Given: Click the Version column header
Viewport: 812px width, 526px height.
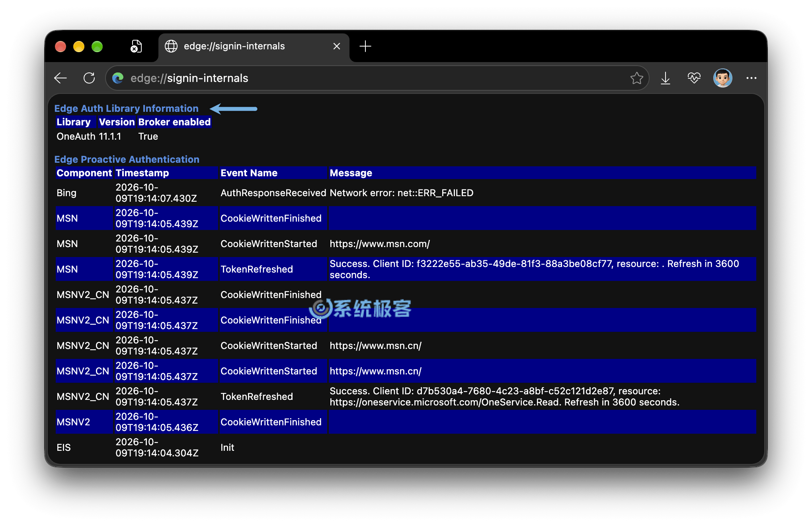Looking at the screenshot, I should pos(117,122).
